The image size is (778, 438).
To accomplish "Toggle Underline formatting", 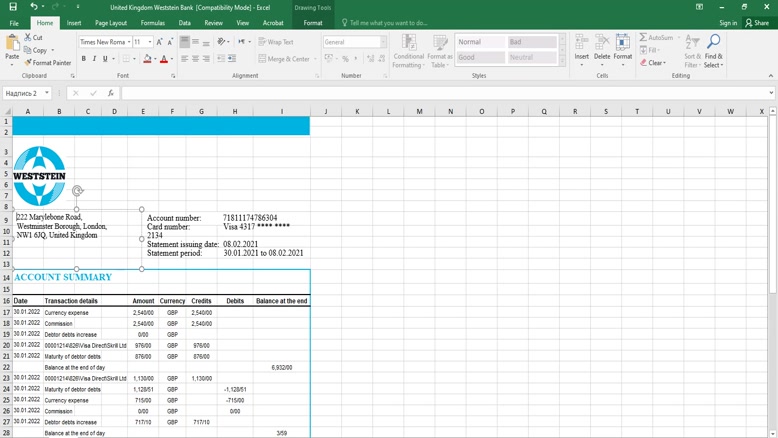I will (x=105, y=59).
